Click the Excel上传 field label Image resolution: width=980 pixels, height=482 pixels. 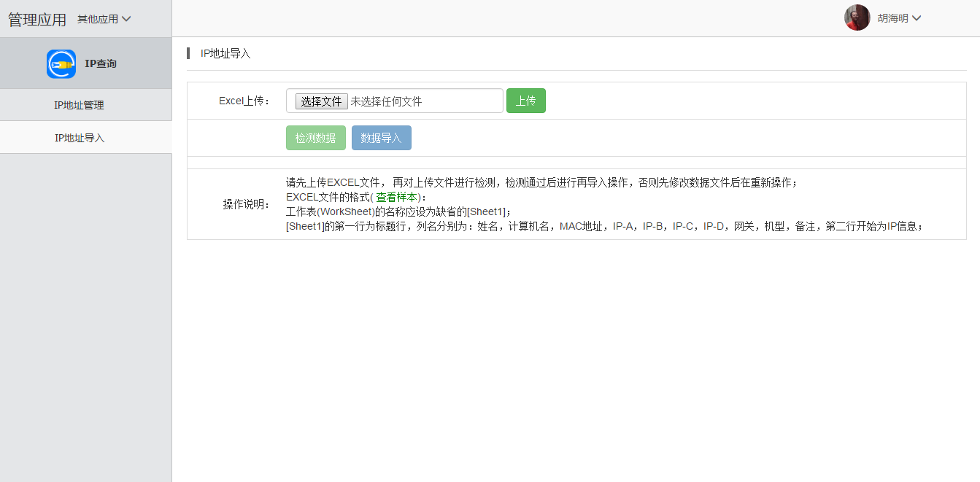point(244,101)
